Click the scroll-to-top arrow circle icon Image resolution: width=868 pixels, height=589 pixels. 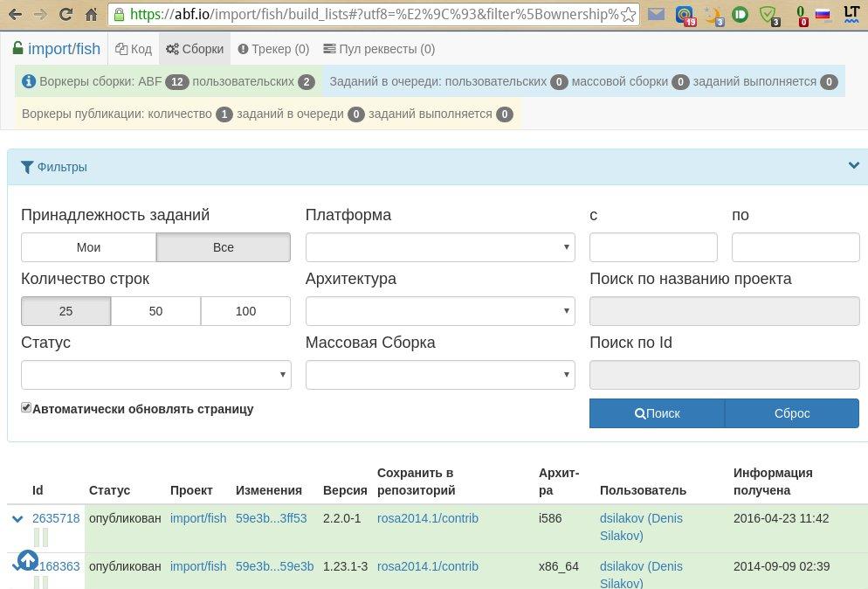27,560
